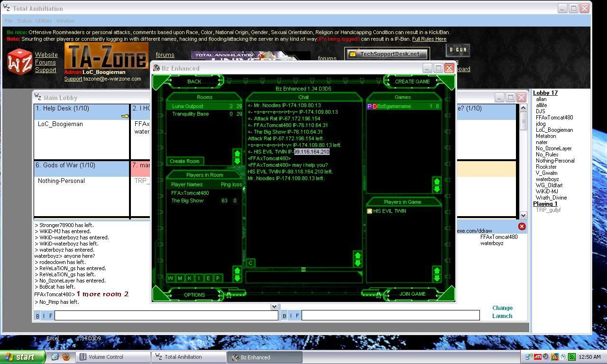Toggle F font in Main Lobby chat
This screenshot has width=607, height=364.
(51, 316)
